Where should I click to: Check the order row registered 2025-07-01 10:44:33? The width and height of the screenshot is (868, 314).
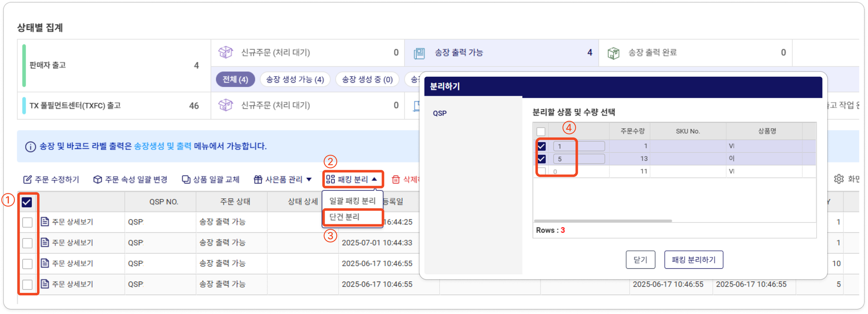pos(28,243)
